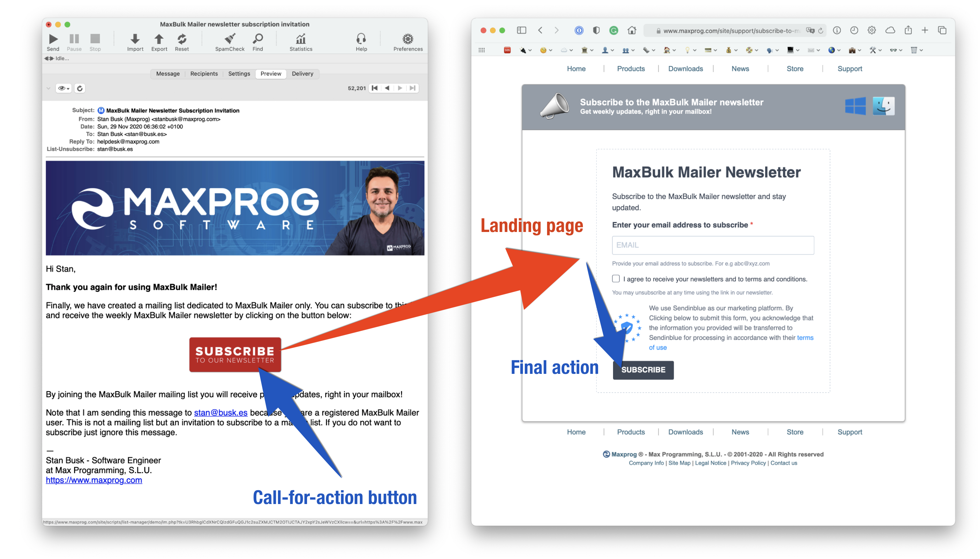Toggle the newsletter subscription checkbox

point(614,279)
